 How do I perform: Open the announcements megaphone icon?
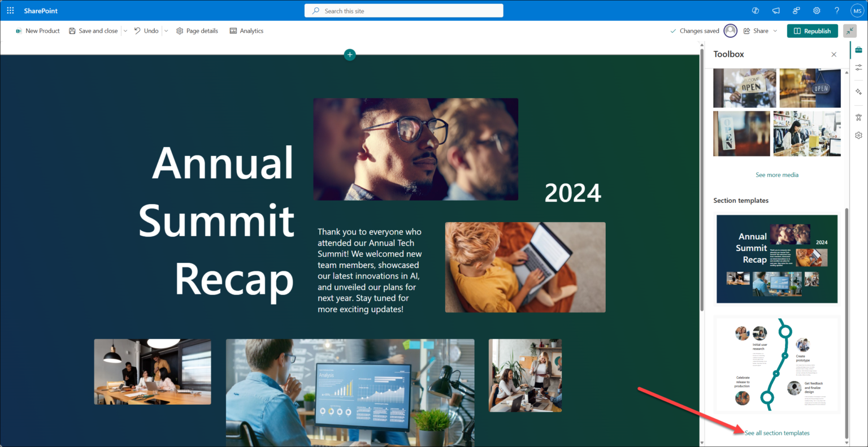pos(775,10)
